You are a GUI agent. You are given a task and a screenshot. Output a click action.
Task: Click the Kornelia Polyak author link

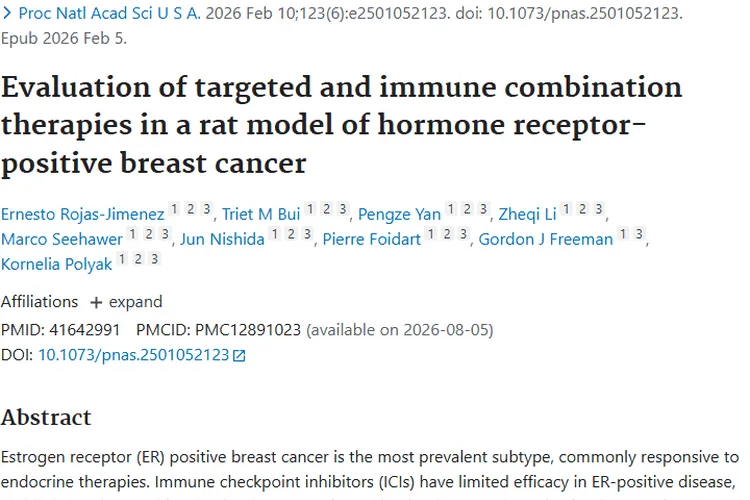pos(57,264)
